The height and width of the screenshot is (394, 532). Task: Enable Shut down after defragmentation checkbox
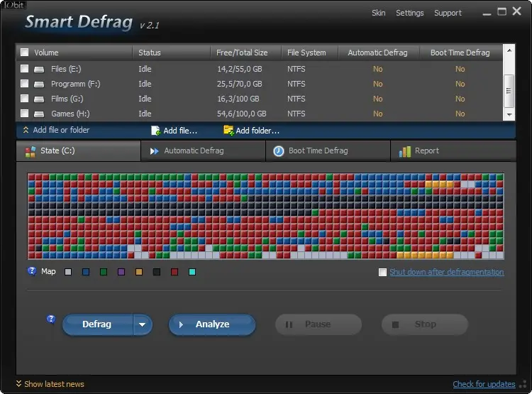pos(383,273)
